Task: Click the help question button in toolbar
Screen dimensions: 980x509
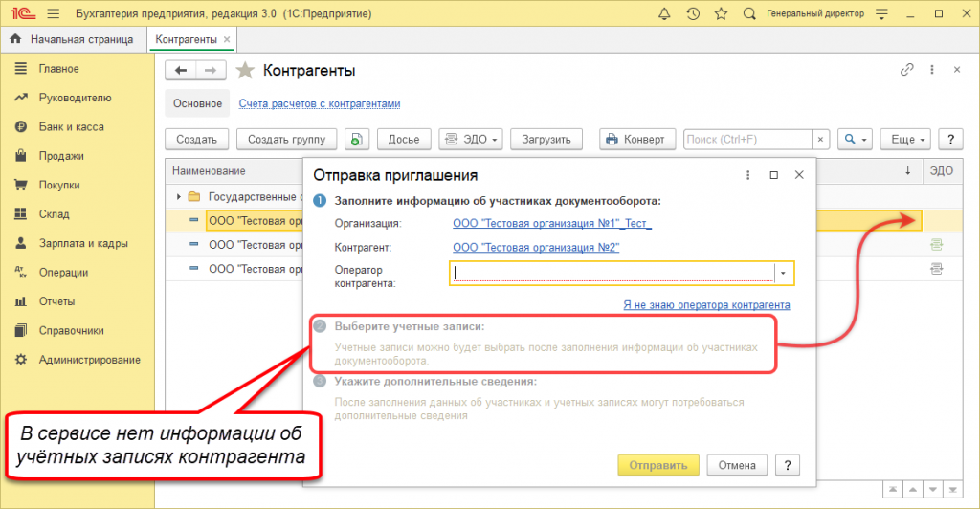Action: (x=950, y=140)
